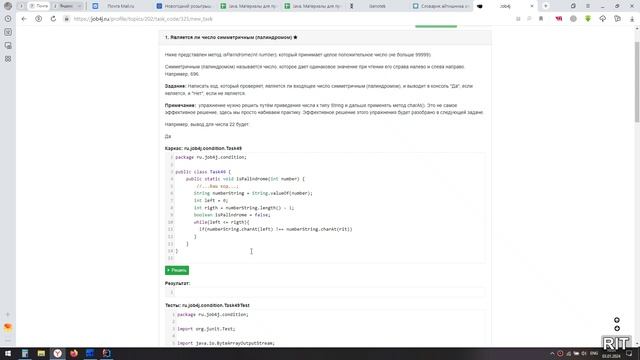The height and width of the screenshot is (360, 640).
Task: Go back to the previous page
Action: [x=24, y=19]
